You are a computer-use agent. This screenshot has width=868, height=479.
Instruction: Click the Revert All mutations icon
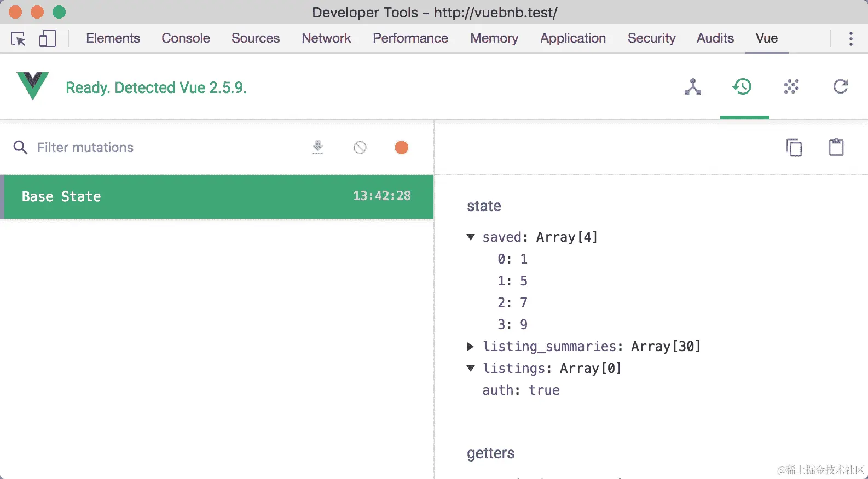[360, 147]
